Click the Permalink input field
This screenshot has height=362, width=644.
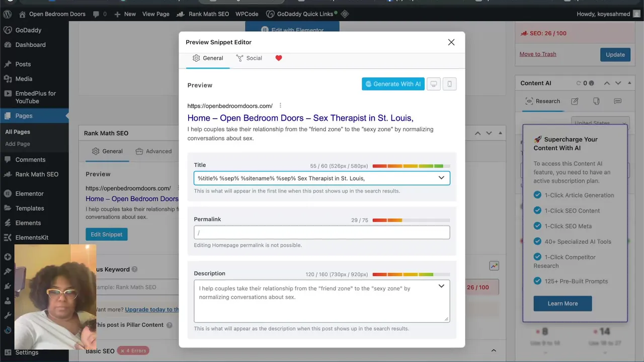click(322, 232)
